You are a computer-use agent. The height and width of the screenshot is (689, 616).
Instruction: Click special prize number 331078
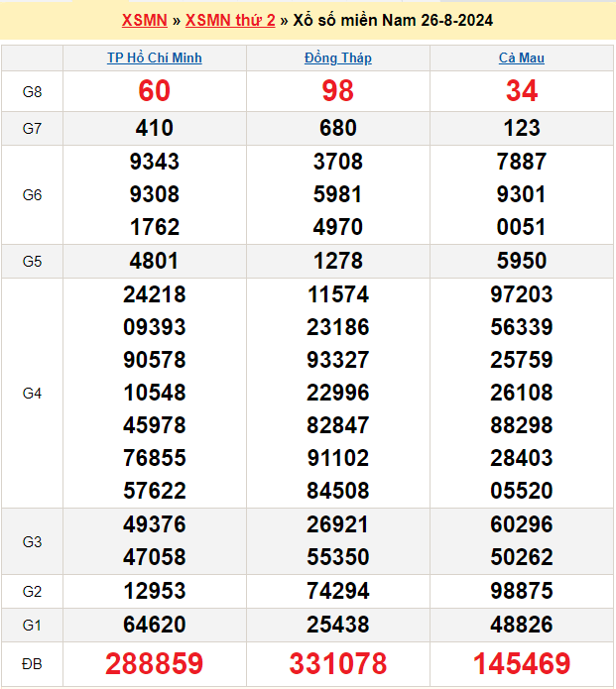pos(338,663)
